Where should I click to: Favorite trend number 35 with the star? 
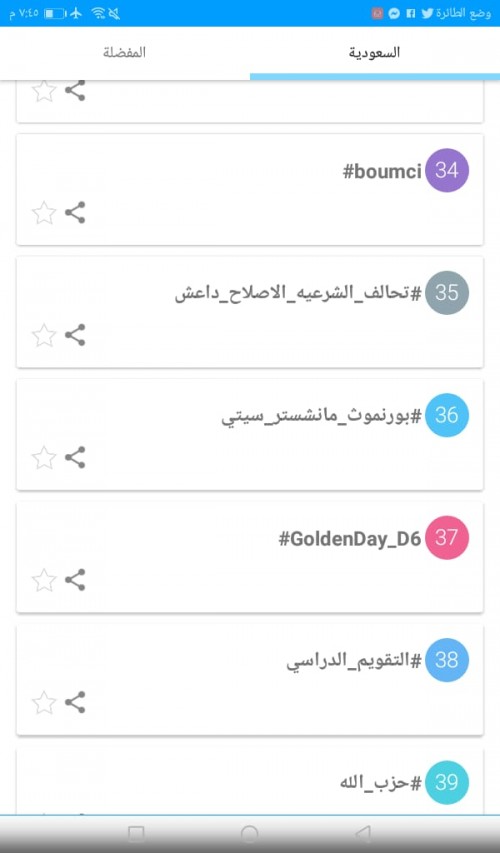point(44,336)
